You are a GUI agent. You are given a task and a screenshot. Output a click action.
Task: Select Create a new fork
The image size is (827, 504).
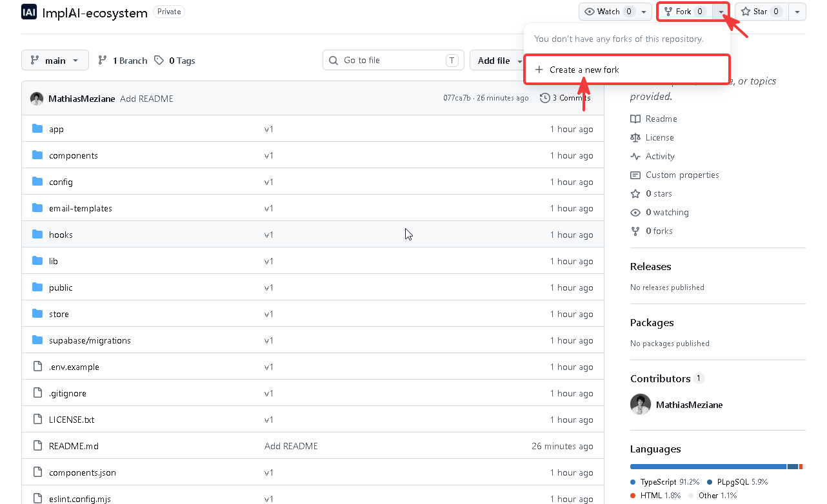(x=626, y=70)
